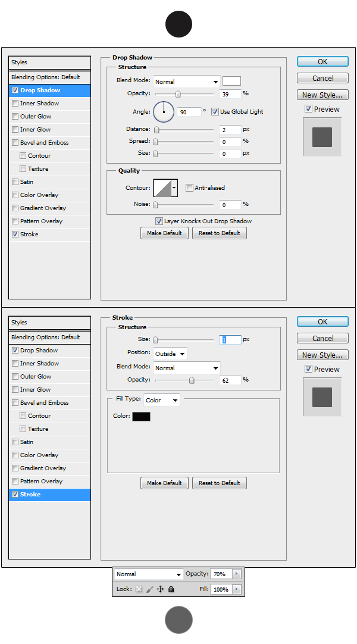357x644 pixels.
Task: Click the stroke Size field showing 1
Action: 230,340
